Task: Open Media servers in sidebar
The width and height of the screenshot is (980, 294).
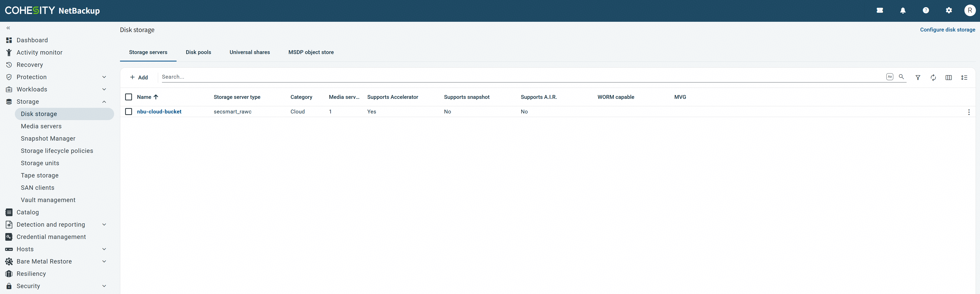Action: coord(41,126)
